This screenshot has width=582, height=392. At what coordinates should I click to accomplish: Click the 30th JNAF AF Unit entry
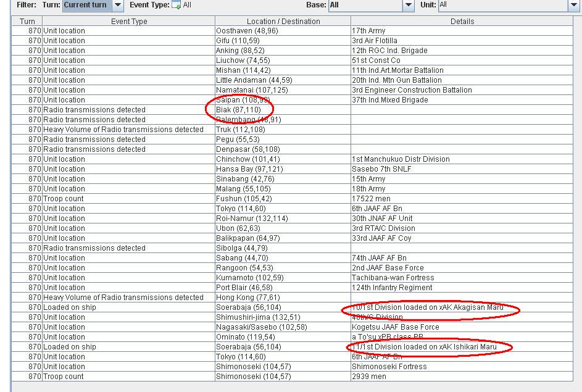462,219
